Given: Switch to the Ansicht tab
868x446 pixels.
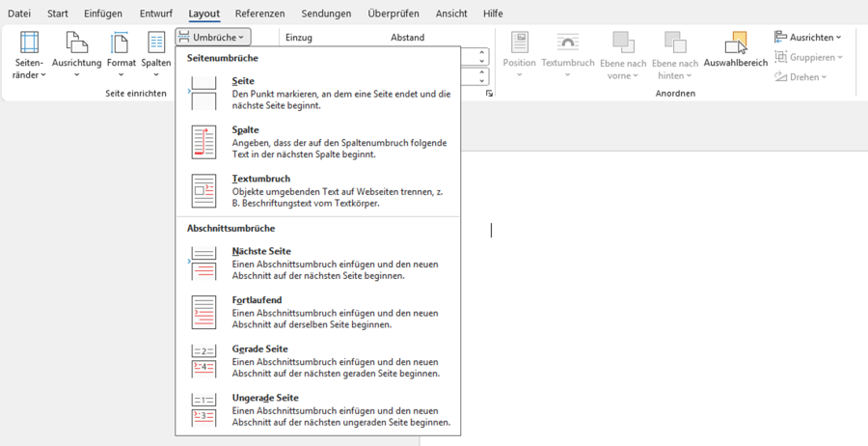Looking at the screenshot, I should pos(451,14).
